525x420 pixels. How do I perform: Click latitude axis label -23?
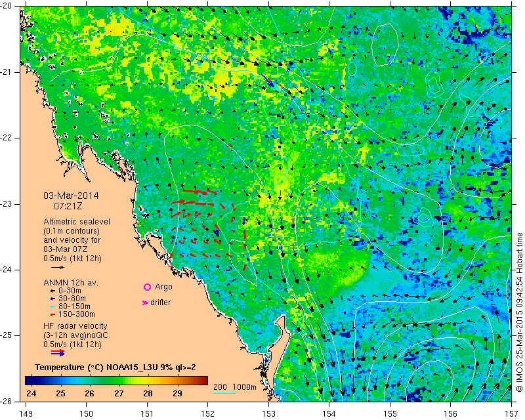pyautogui.click(x=6, y=204)
